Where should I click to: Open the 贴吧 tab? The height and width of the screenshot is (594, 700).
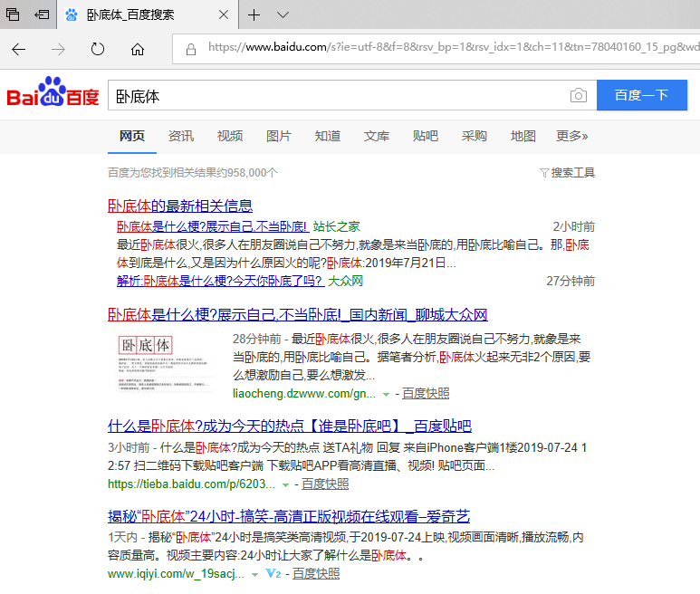426,136
